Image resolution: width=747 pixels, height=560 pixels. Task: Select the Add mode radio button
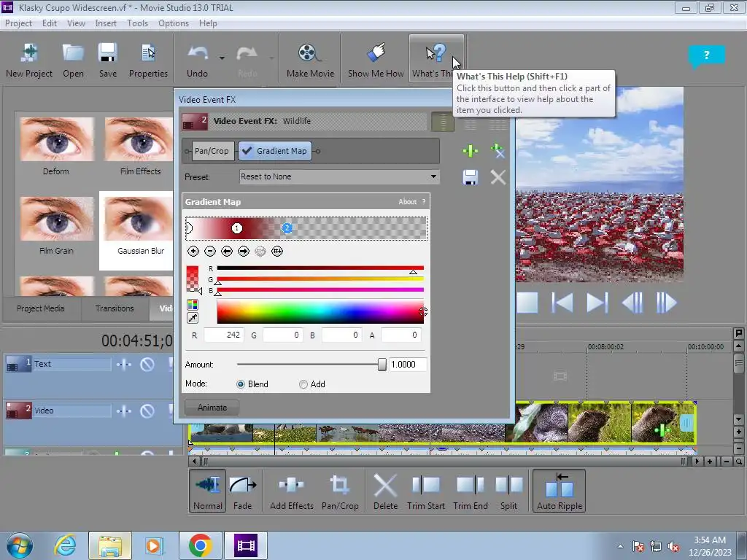pyautogui.click(x=303, y=384)
